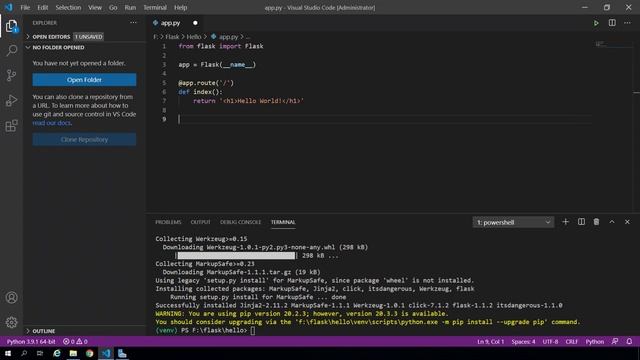Open Explorer views and more actions ellipsis

(x=133, y=23)
